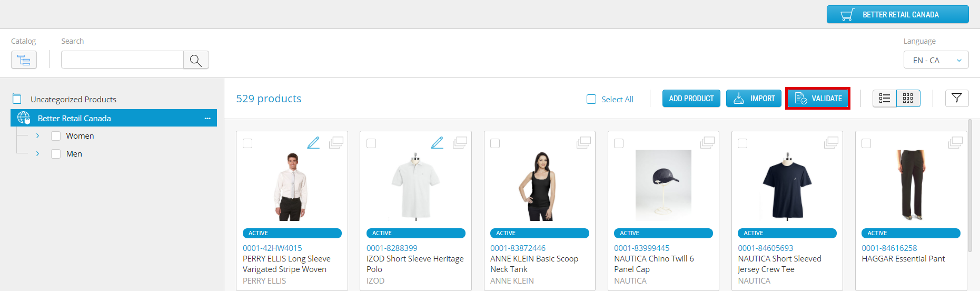Open the Language dropdown EN - CA
Screen dimensions: 980x291
click(936, 60)
